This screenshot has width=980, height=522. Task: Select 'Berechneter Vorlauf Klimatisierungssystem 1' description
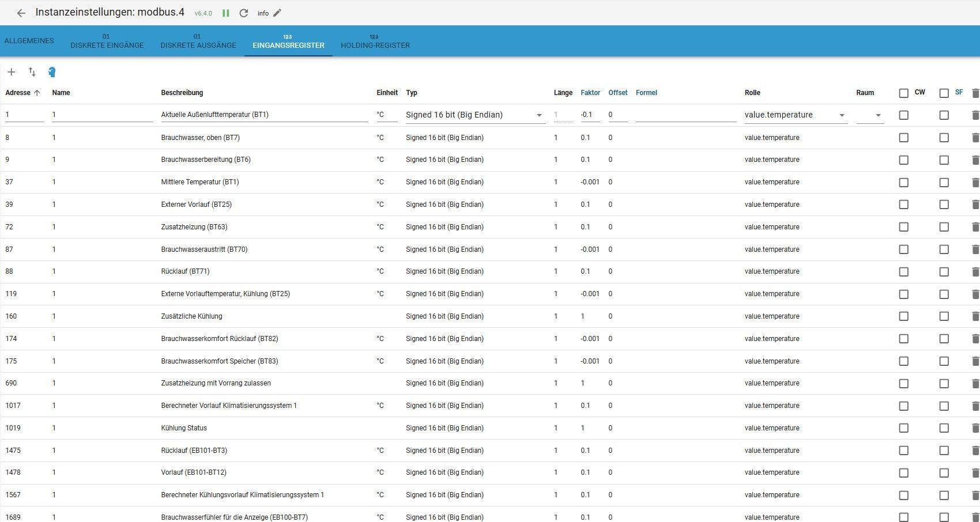229,406
